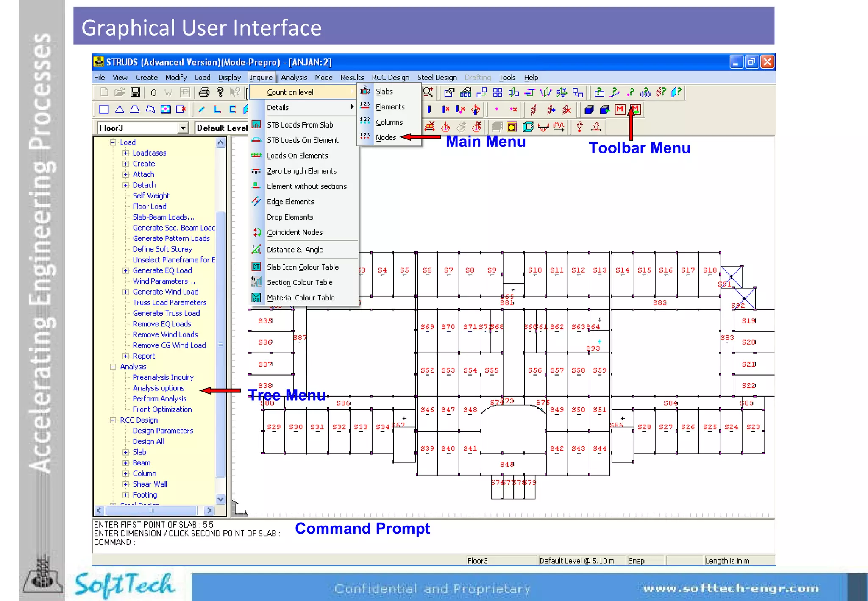Click the Open folder toolbar icon
Screen dimensions: 868x601
coord(120,92)
